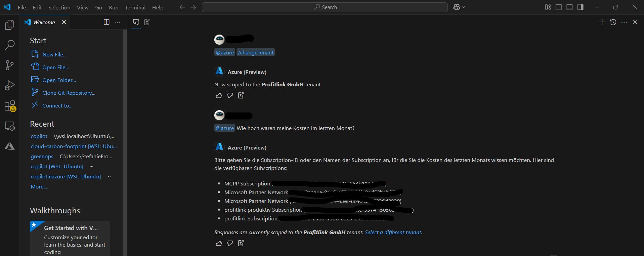
Task: Click the Welcome page vertical scrollbar
Action: click(125, 142)
